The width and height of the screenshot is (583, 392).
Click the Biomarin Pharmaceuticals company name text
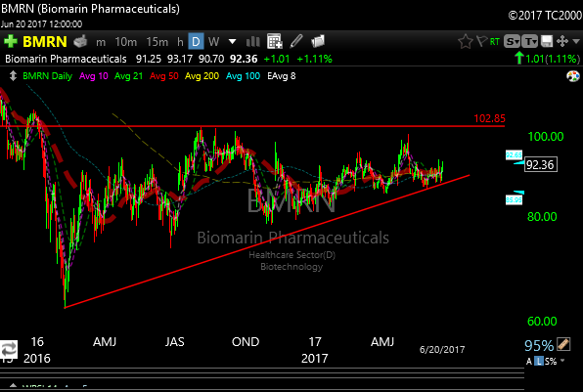[66, 59]
